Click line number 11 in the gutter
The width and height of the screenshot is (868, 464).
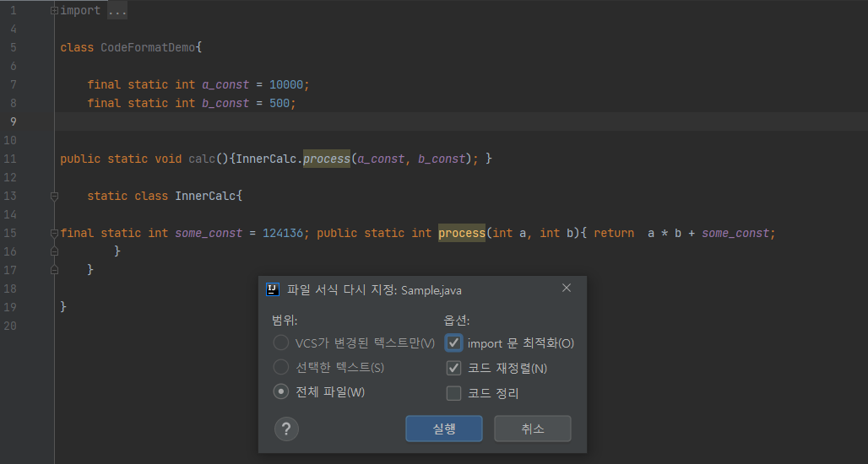coord(10,159)
